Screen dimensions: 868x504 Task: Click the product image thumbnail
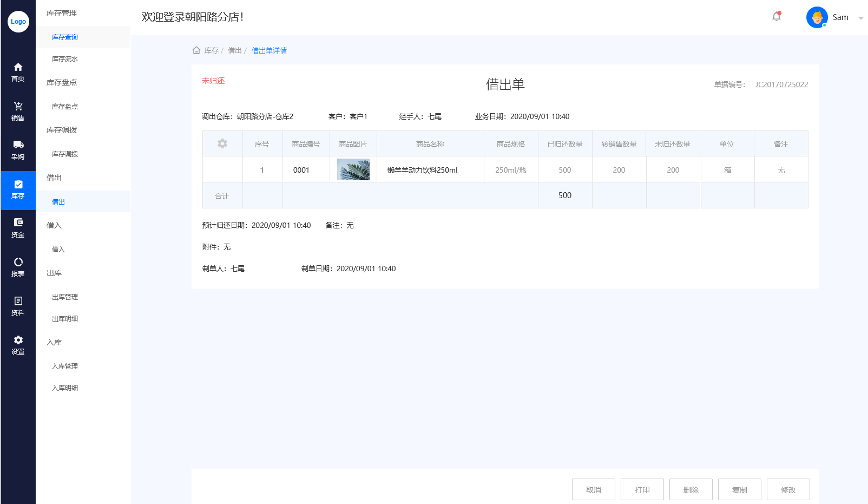click(x=353, y=169)
